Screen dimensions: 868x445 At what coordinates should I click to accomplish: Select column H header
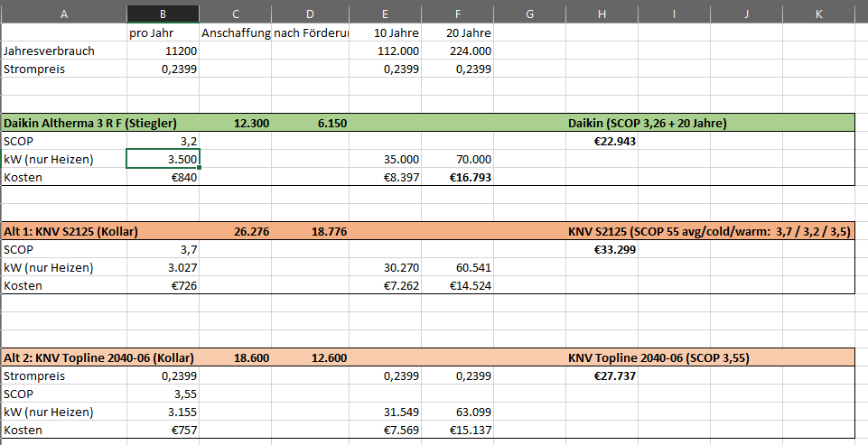(602, 14)
